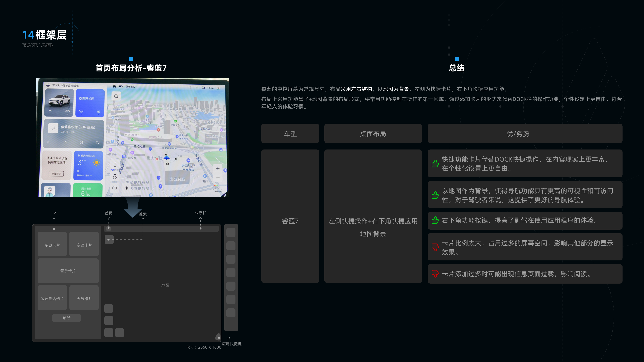Tap the front windshield defrost icon on AC card

point(81,112)
